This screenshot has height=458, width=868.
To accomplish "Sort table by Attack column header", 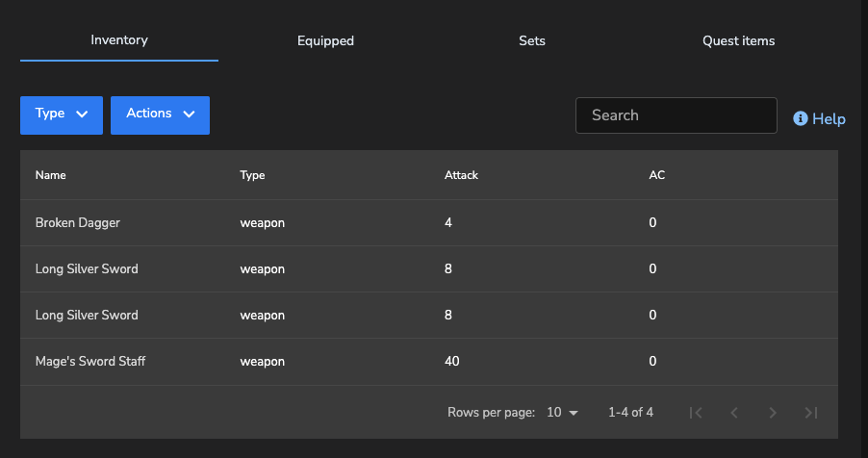I will pyautogui.click(x=461, y=175).
